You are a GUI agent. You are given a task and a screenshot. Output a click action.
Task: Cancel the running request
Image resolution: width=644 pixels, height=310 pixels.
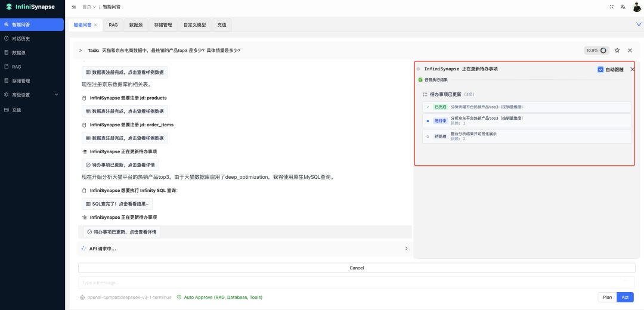point(357,268)
